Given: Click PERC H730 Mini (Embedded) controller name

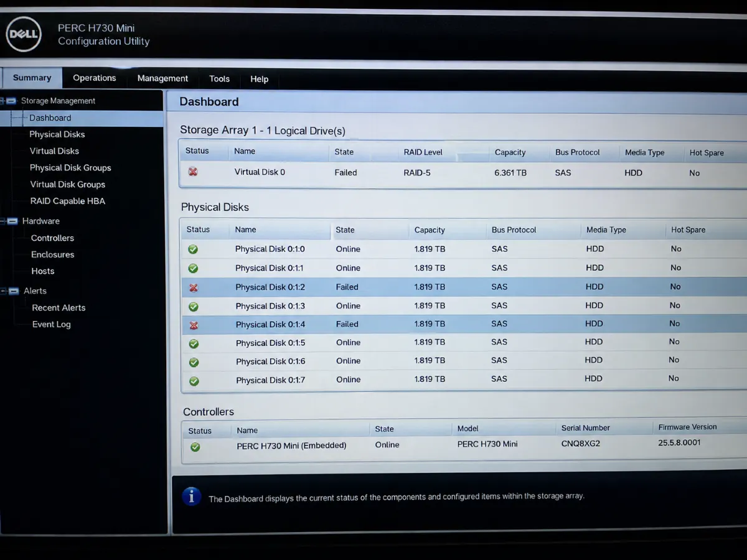Looking at the screenshot, I should [291, 446].
